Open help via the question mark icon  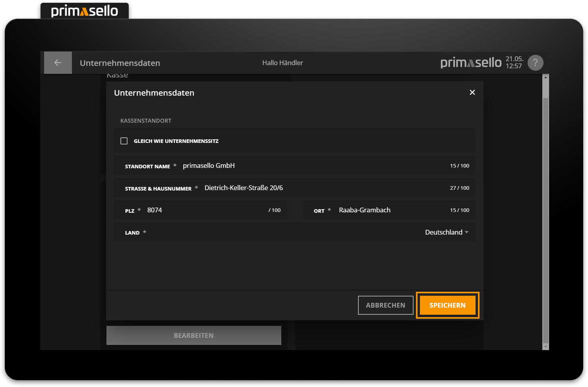tap(535, 63)
